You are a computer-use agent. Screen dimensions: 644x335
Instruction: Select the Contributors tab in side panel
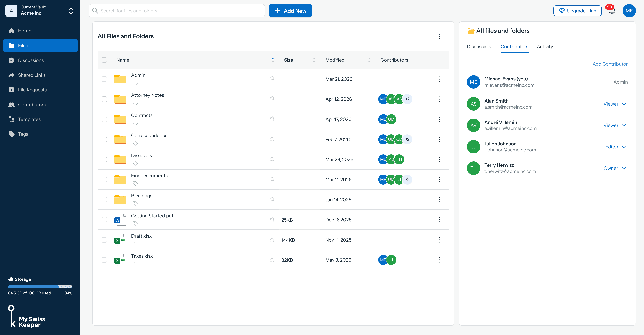[x=514, y=47]
